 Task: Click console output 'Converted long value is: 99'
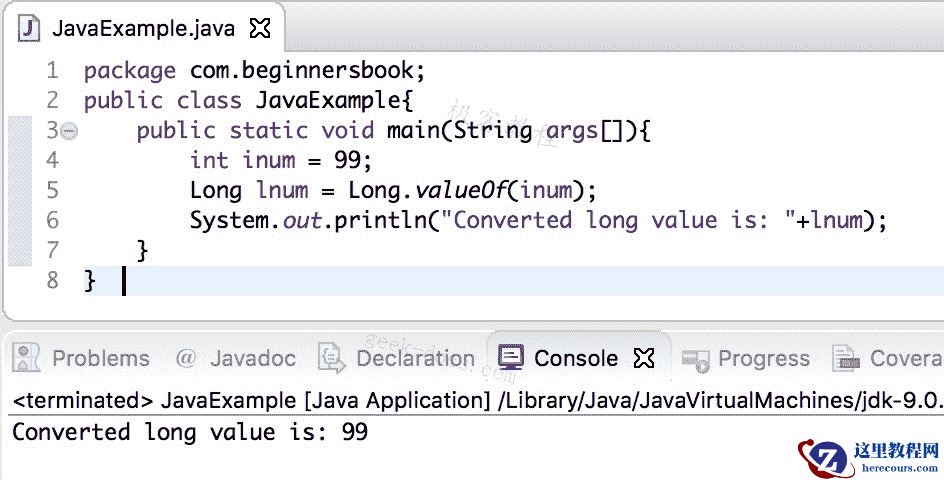[190, 432]
